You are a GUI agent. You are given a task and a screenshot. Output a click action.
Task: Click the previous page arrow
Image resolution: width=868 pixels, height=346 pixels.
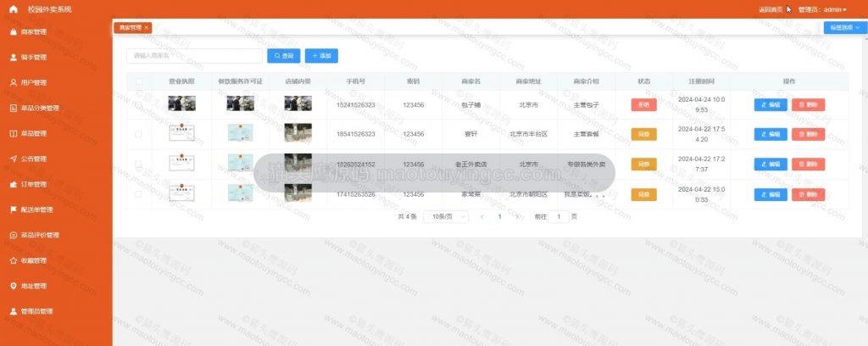point(482,217)
